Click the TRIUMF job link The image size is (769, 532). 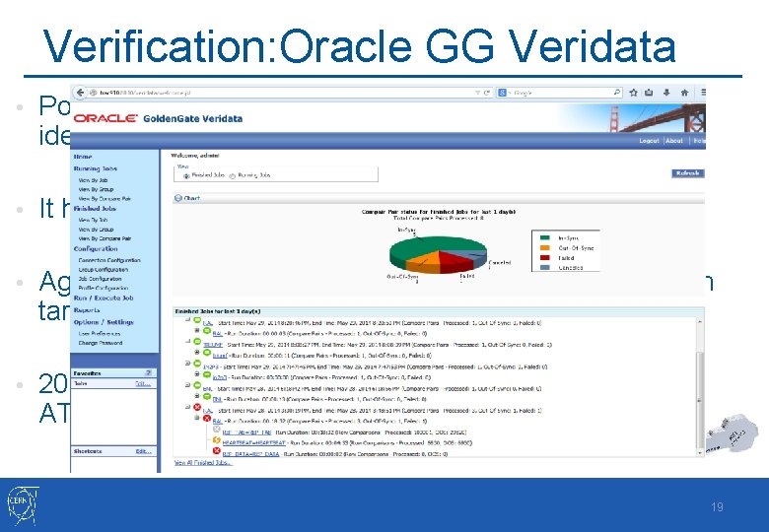click(213, 345)
